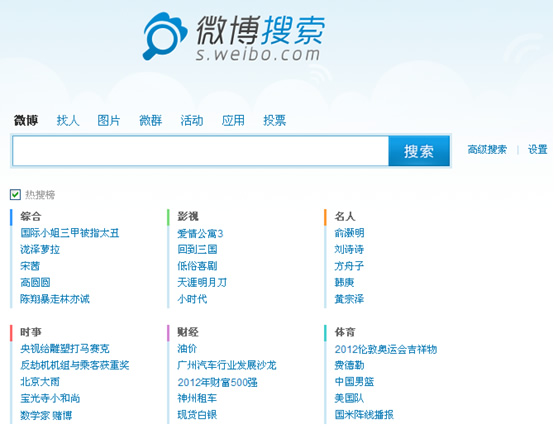Open the 设置 settings link
The height and width of the screenshot is (430, 554).
(537, 149)
